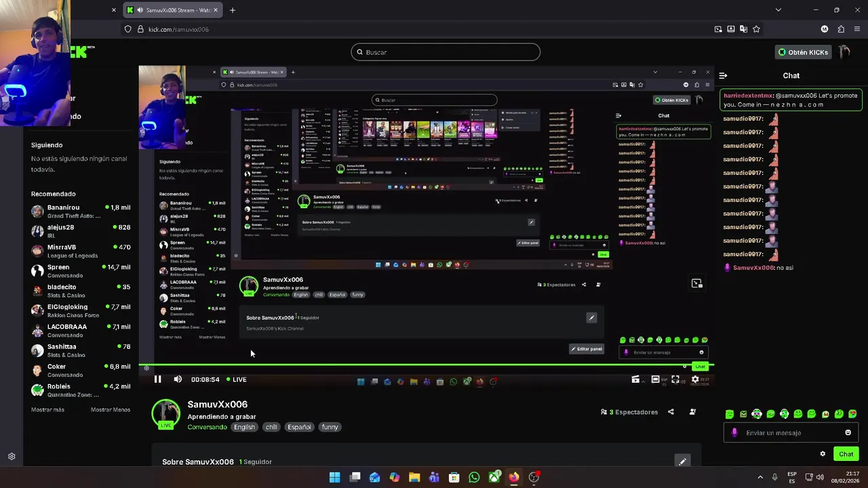Viewport: 868px width, 488px height.
Task: Open sidebar settings gear at bottom left
Action: [x=12, y=457]
